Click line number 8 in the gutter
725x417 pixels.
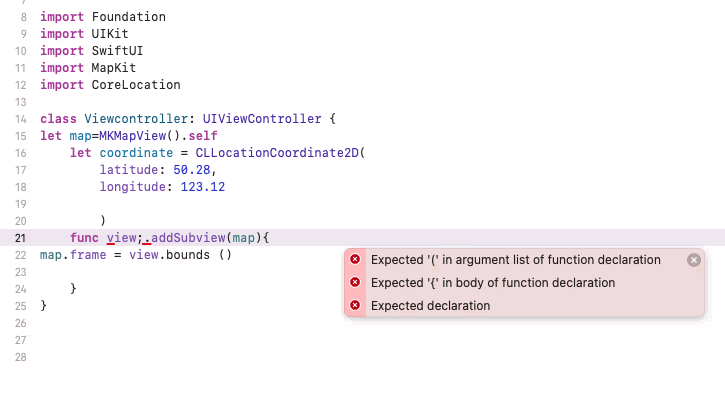tap(24, 17)
